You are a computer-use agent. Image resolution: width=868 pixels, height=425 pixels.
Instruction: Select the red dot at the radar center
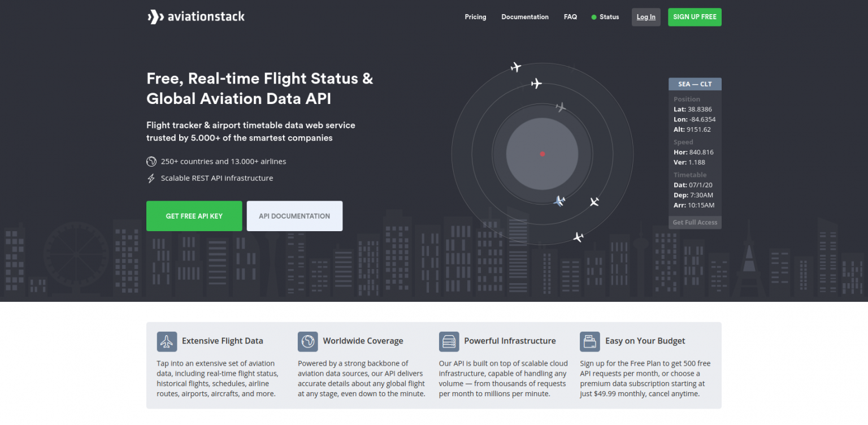[542, 153]
